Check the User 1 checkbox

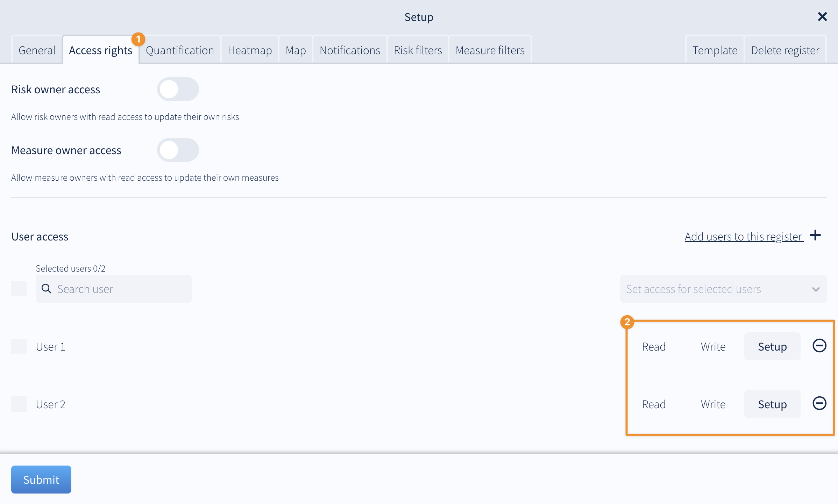(19, 346)
